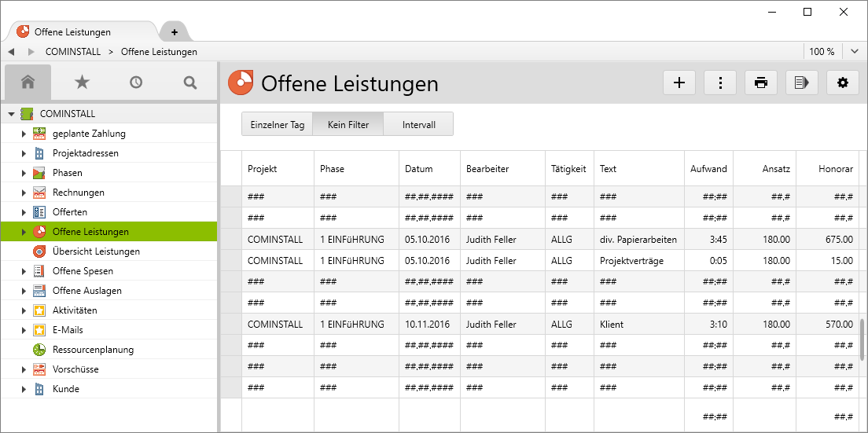Activate the Kein Filter option
The image size is (868, 433).
(x=348, y=124)
